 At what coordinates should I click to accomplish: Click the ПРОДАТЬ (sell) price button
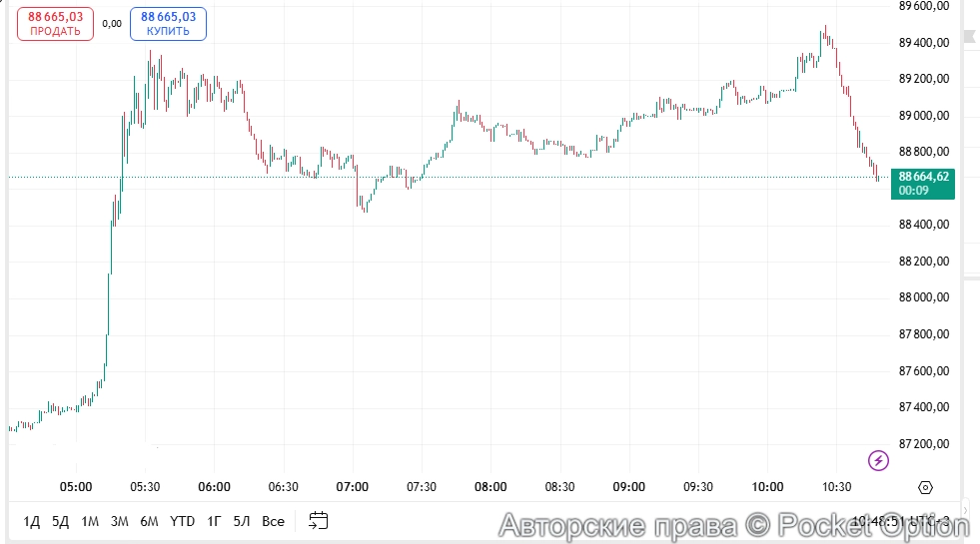pyautogui.click(x=56, y=24)
